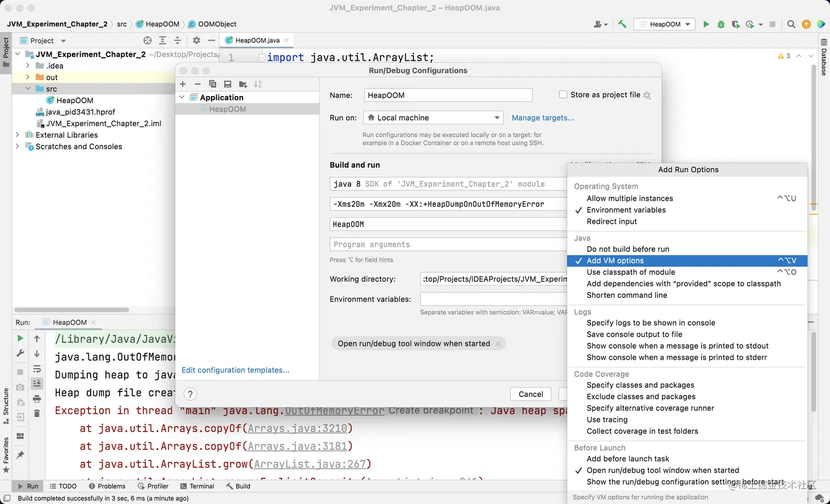Screen dimensions: 830x504
Task: Toggle soft-wrap in the Run console
Action: (37, 369)
